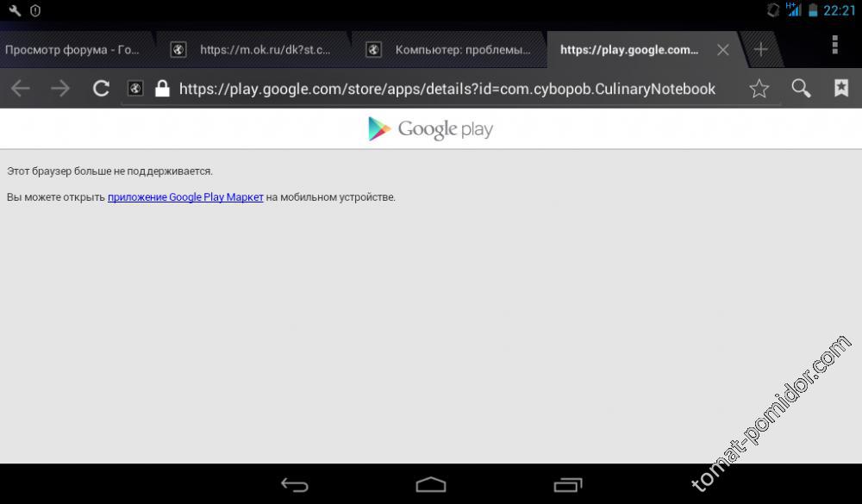Tap the screen rotation status icon
862x504 pixels.
click(x=773, y=9)
